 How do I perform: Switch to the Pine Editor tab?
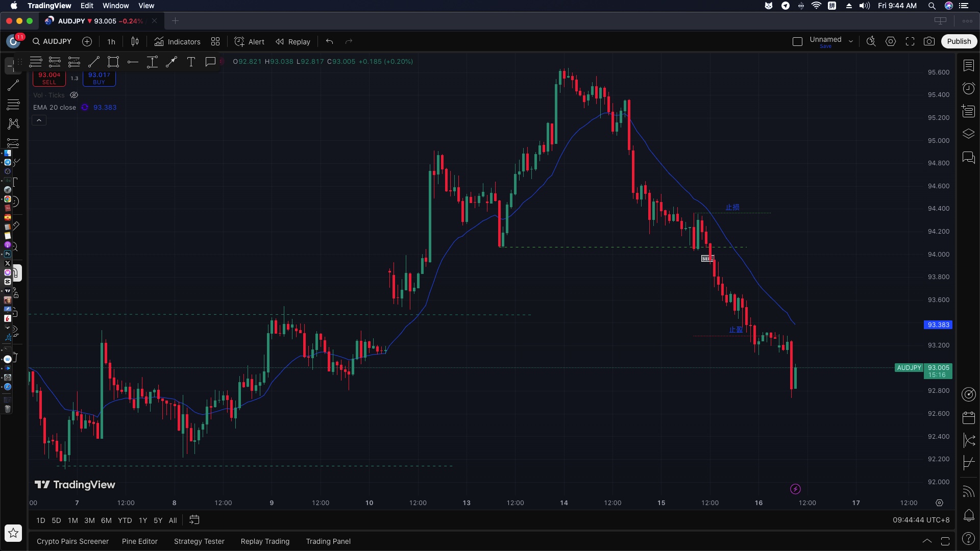click(139, 541)
